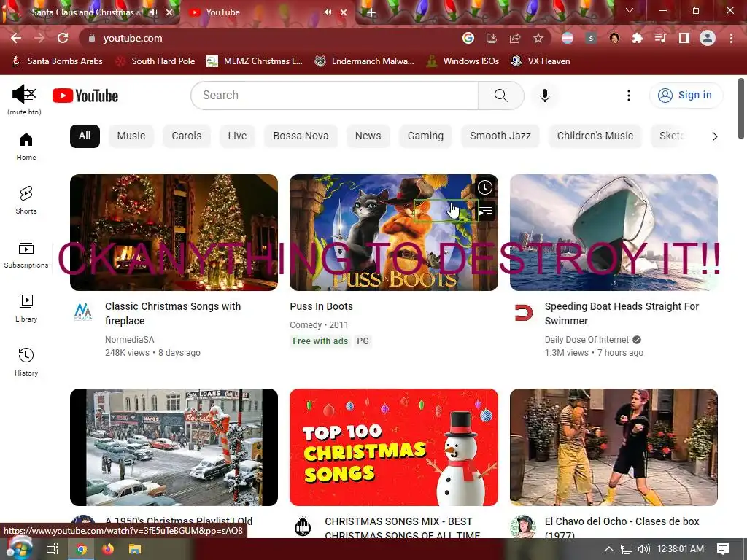Switch to Santa Claus and Christmas tab
747x560 pixels.
86,12
